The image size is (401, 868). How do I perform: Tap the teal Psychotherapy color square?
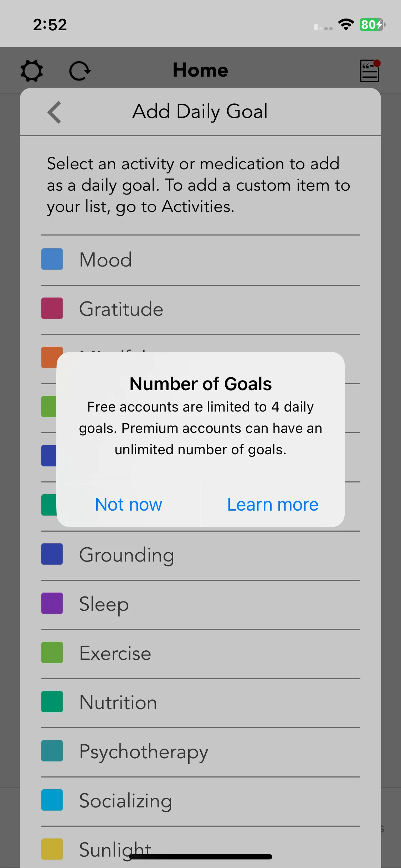coord(52,751)
